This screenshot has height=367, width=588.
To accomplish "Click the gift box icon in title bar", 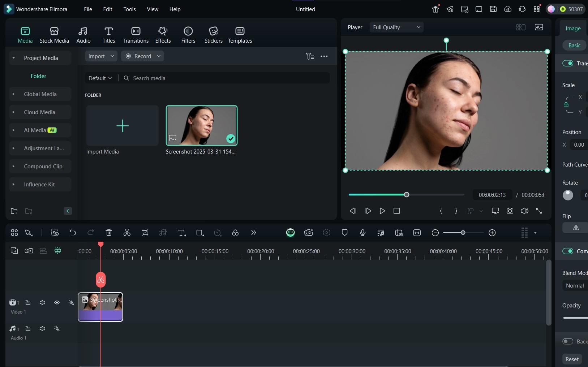I will [x=435, y=9].
